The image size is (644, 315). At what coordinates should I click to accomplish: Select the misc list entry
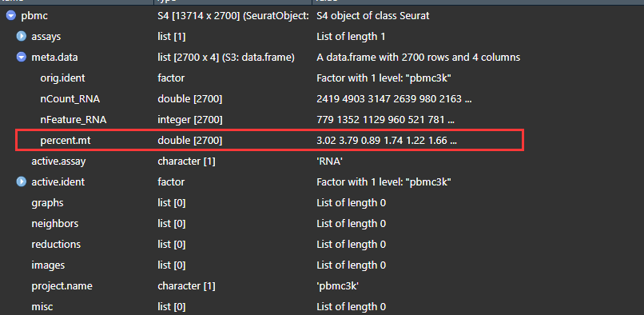pyautogui.click(x=322, y=306)
